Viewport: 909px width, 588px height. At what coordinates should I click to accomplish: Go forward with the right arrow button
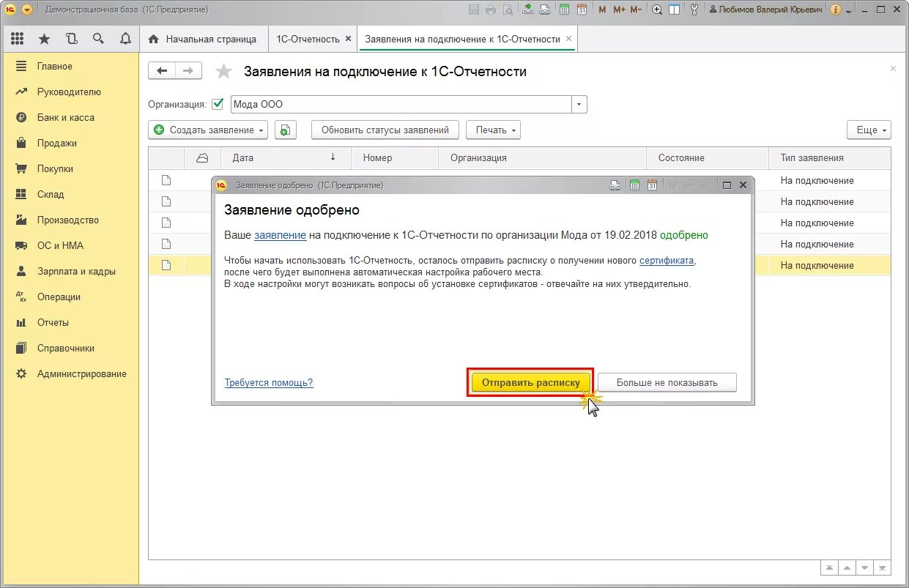pyautogui.click(x=188, y=70)
